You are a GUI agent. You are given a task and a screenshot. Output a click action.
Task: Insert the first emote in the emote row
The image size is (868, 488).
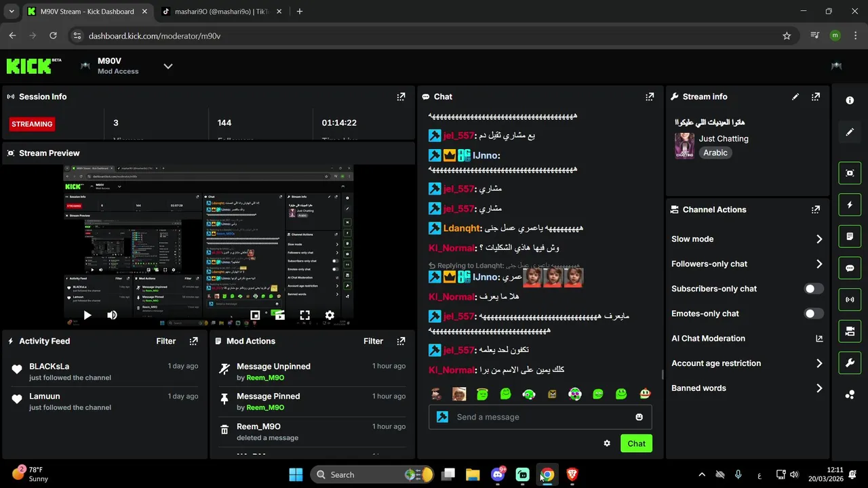(436, 394)
